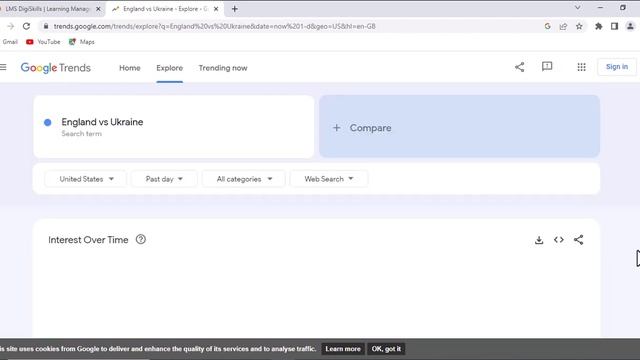Click the blue dot beside England vs Ukraine
This screenshot has height=360, width=640.
[x=48, y=122]
